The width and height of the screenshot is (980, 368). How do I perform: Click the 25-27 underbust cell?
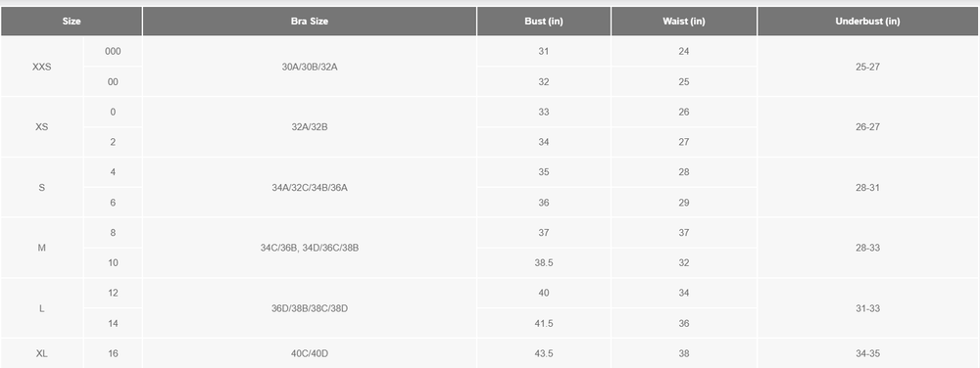coord(867,67)
